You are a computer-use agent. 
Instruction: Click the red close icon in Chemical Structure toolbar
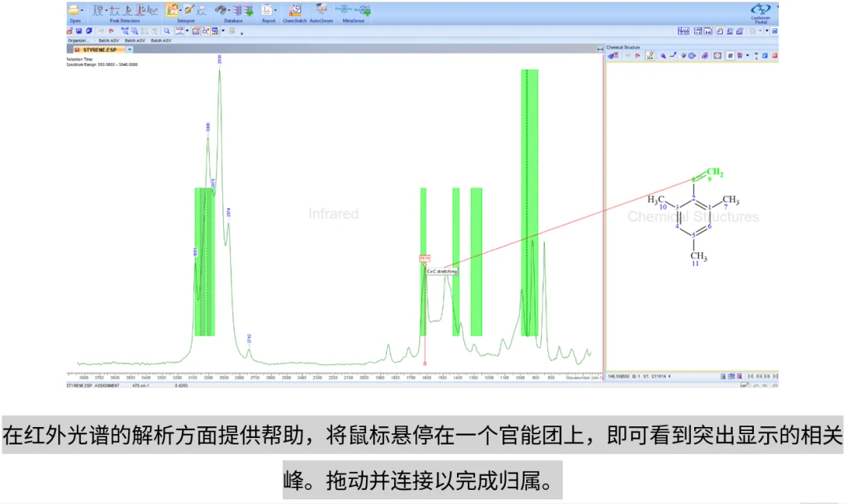pyautogui.click(x=774, y=56)
